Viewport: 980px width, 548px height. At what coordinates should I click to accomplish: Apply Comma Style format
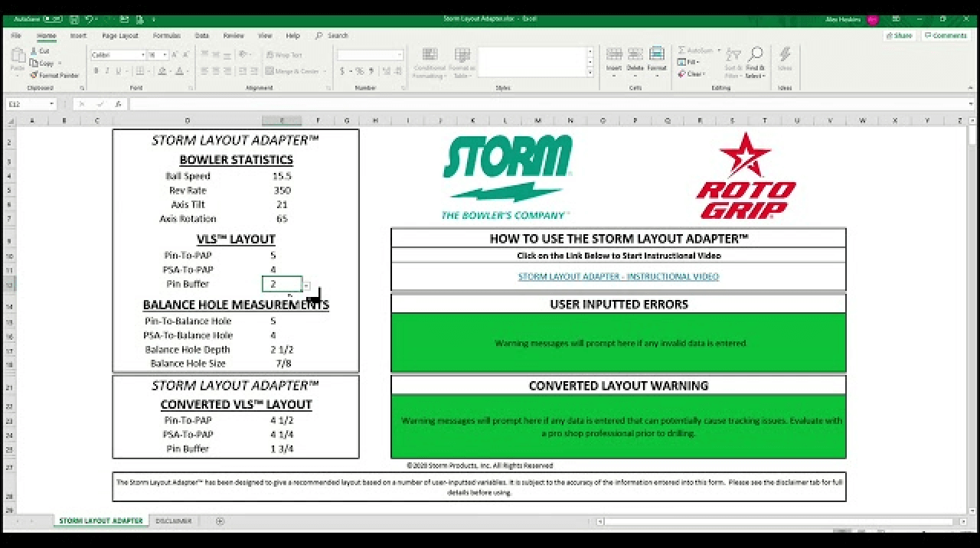tap(371, 71)
